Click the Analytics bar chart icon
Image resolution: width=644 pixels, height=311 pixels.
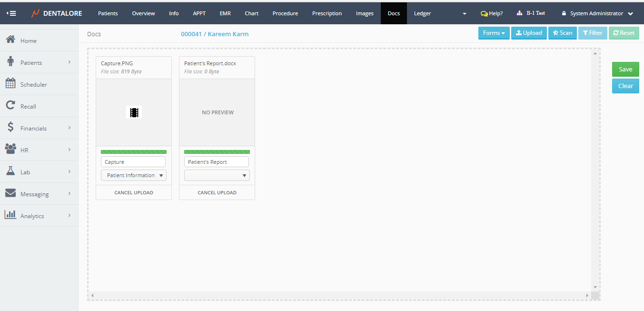10,215
